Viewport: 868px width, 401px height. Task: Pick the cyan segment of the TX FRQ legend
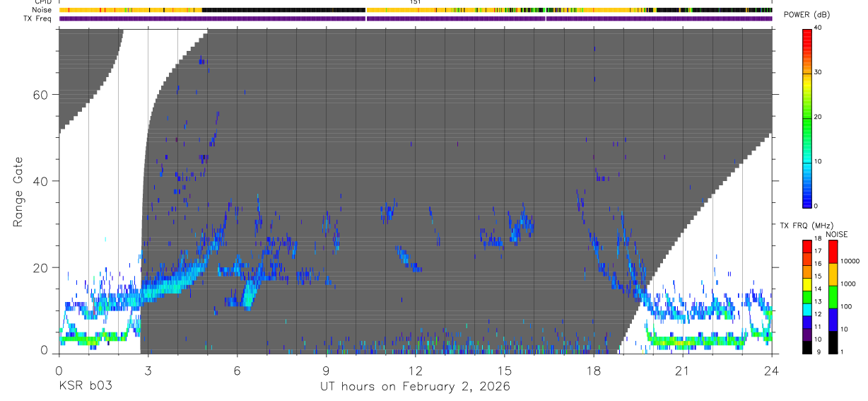[x=807, y=309]
